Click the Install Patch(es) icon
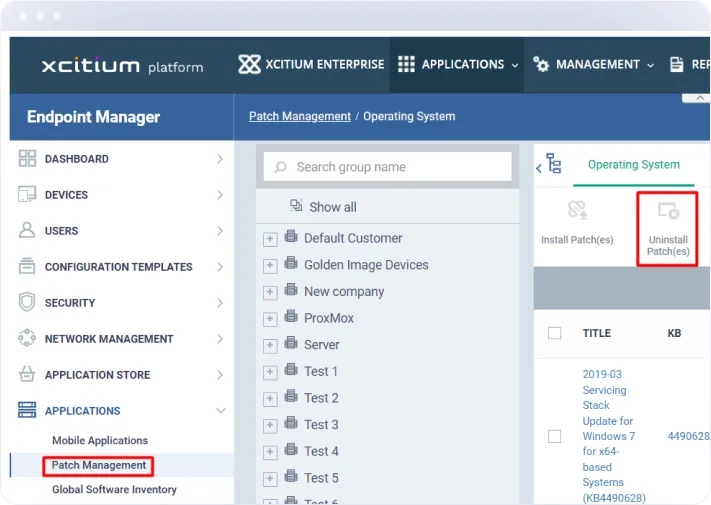Image resolution: width=711 pixels, height=505 pixels. [577, 210]
